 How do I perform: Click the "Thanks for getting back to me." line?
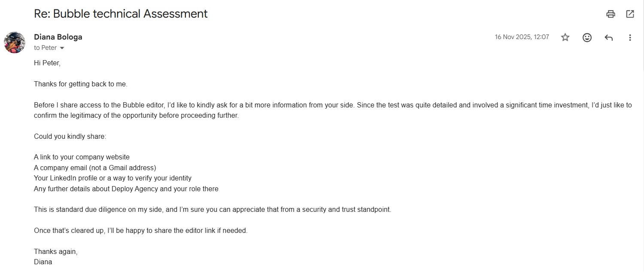[81, 84]
